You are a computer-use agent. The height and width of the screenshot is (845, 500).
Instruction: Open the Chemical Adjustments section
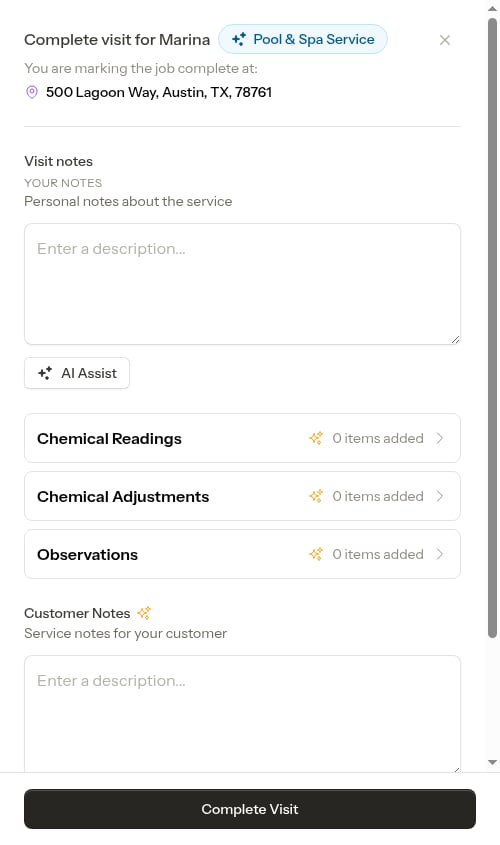[242, 496]
